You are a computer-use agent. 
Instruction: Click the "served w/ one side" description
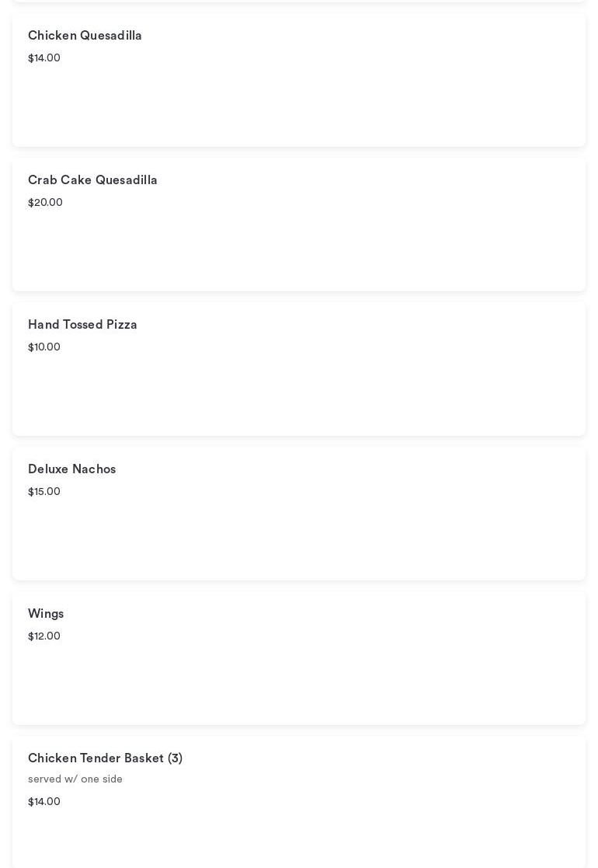coord(75,779)
